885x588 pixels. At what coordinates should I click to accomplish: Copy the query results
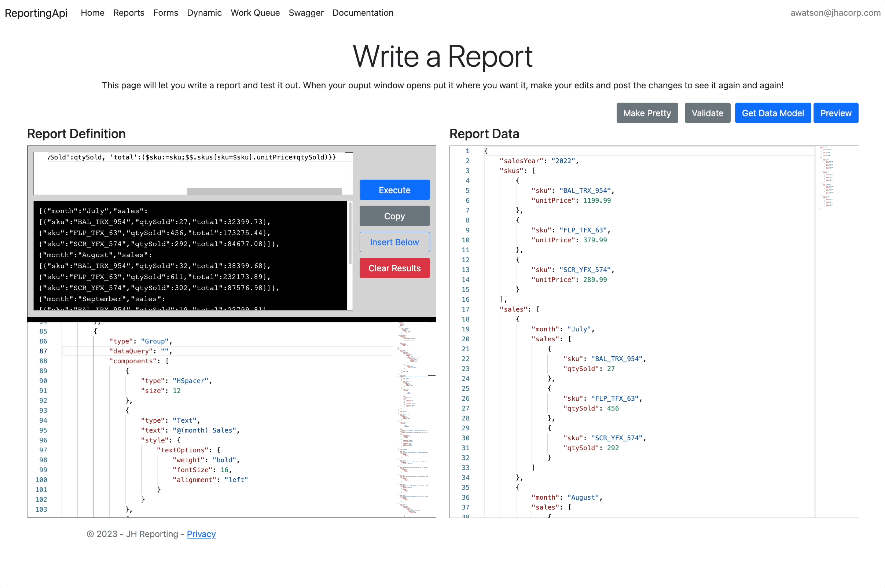click(394, 216)
